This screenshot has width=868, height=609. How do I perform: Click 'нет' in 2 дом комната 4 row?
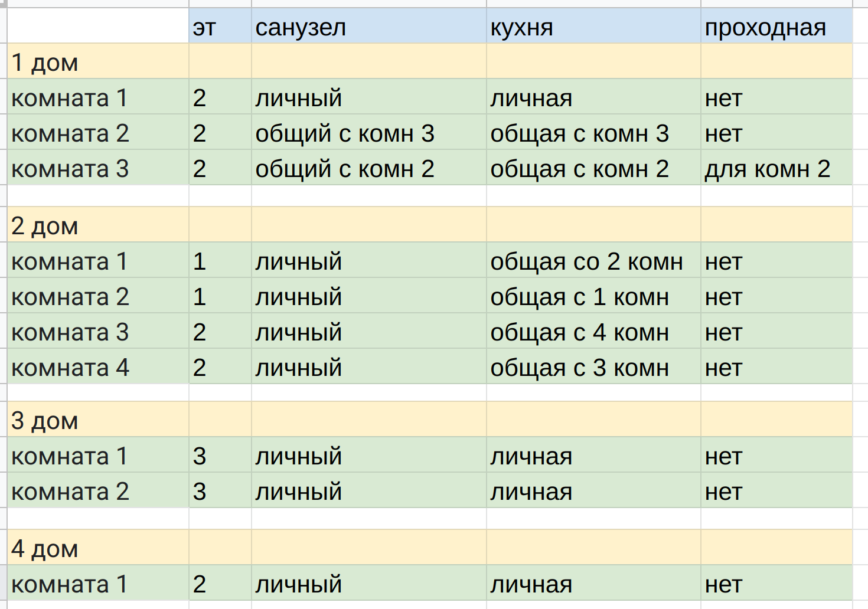tap(777, 366)
